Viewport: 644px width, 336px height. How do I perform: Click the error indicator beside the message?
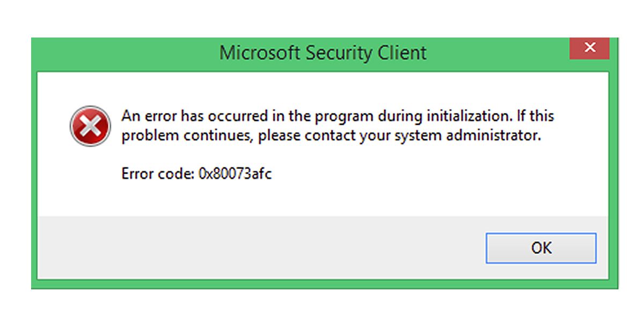(x=90, y=125)
